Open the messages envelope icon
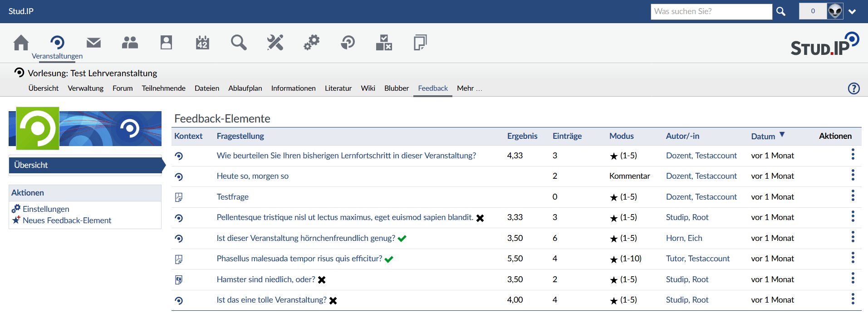This screenshot has height=323, width=868. (93, 43)
